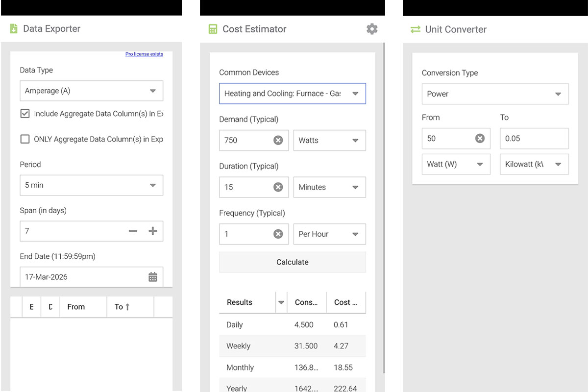Sort by the To column header
Screen dimensions: 588x392
[x=122, y=307]
